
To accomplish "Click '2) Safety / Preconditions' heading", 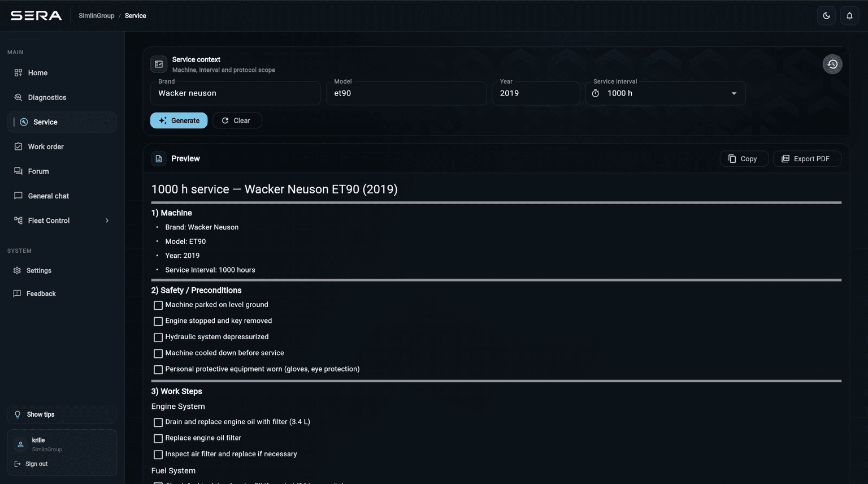I will pyautogui.click(x=196, y=290).
